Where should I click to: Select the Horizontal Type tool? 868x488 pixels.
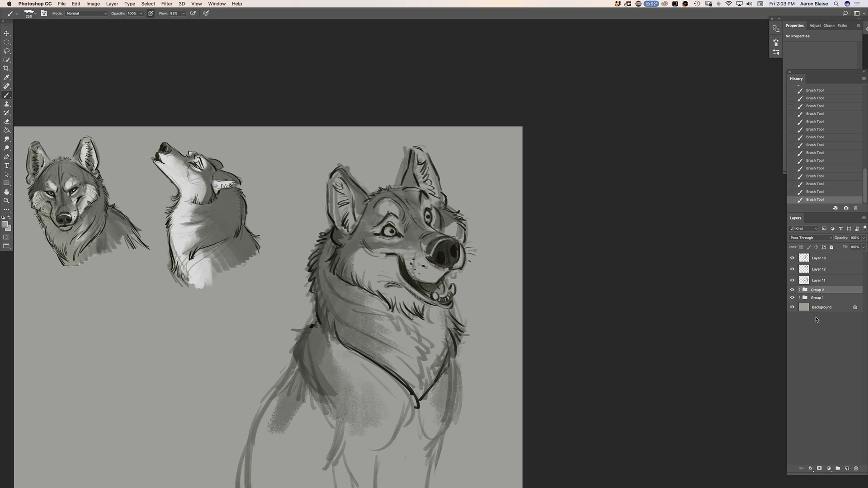pos(6,166)
